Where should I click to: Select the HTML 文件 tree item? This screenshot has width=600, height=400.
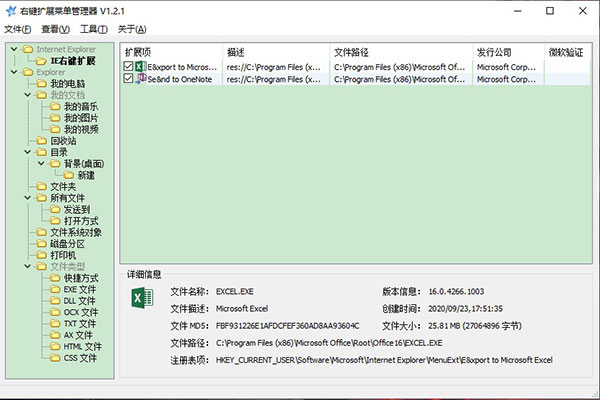click(x=83, y=346)
